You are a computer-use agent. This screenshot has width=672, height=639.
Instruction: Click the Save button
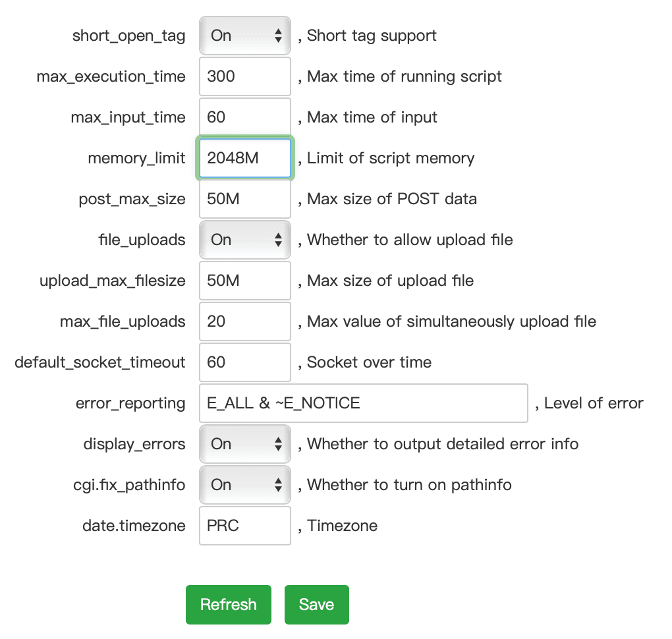[316, 604]
